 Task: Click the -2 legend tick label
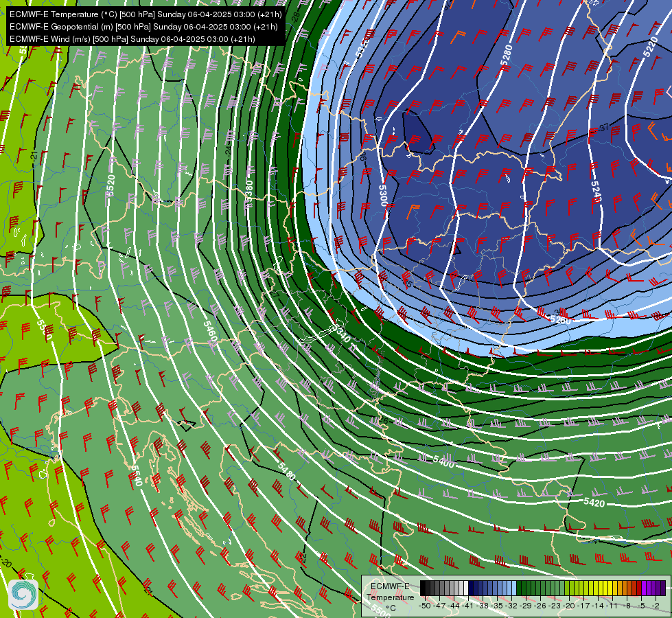tap(656, 606)
